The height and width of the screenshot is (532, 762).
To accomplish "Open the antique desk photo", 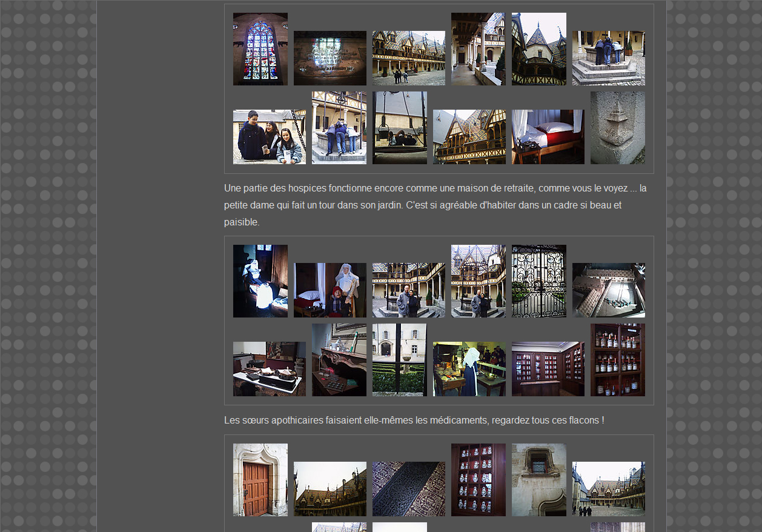I will point(339,360).
